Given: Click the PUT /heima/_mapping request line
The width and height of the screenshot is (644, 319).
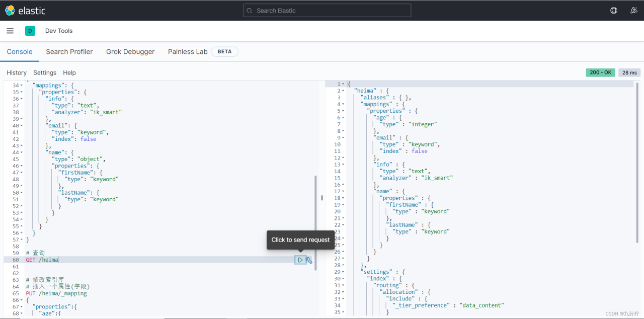Looking at the screenshot, I should pos(56,293).
